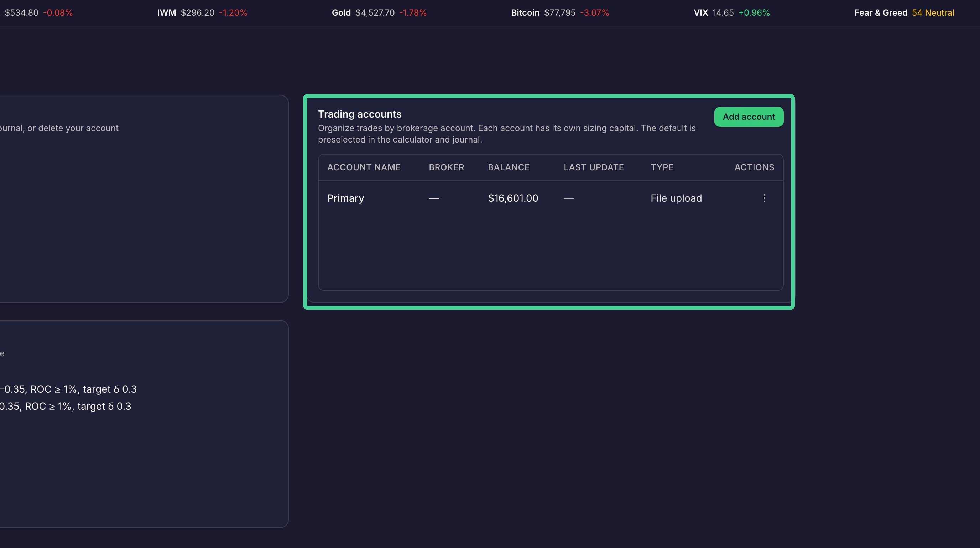Viewport: 980px width, 548px height.
Task: Click the Balance column header
Action: (509, 167)
